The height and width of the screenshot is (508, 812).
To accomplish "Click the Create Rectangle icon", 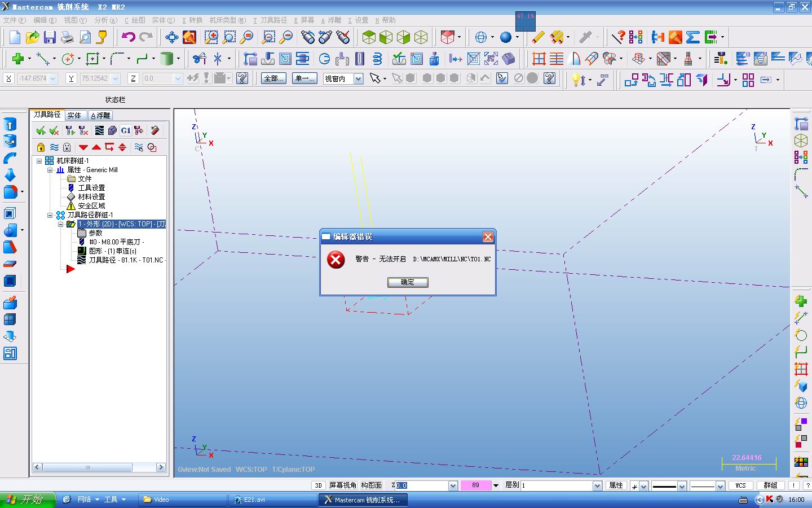I will pyautogui.click(x=92, y=58).
